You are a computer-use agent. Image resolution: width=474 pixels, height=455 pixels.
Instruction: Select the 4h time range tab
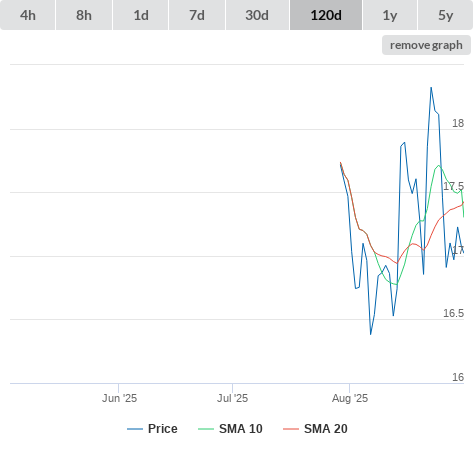pos(28,15)
